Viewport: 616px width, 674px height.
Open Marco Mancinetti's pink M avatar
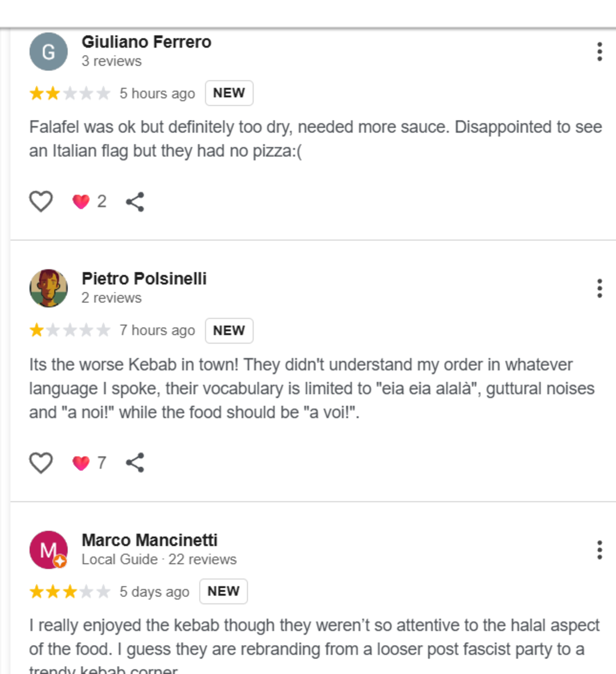click(x=47, y=548)
